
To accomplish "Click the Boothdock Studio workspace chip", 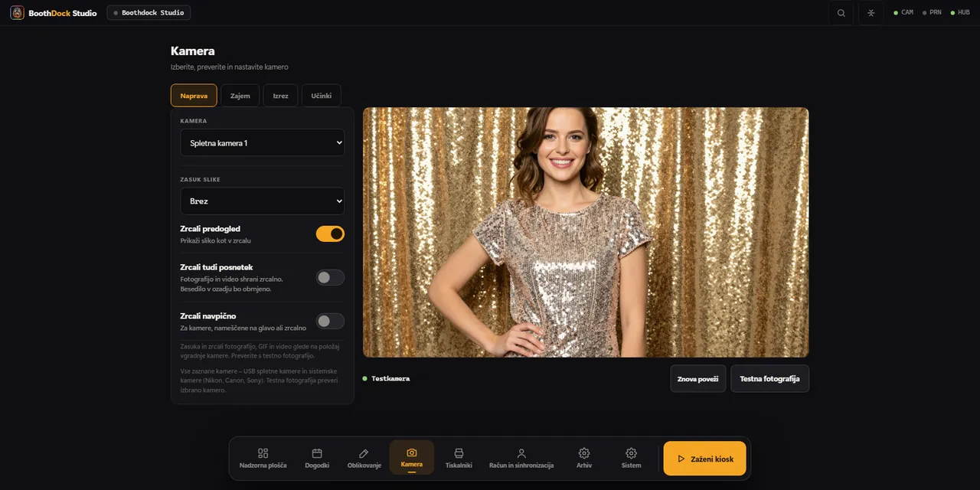I will [x=149, y=13].
